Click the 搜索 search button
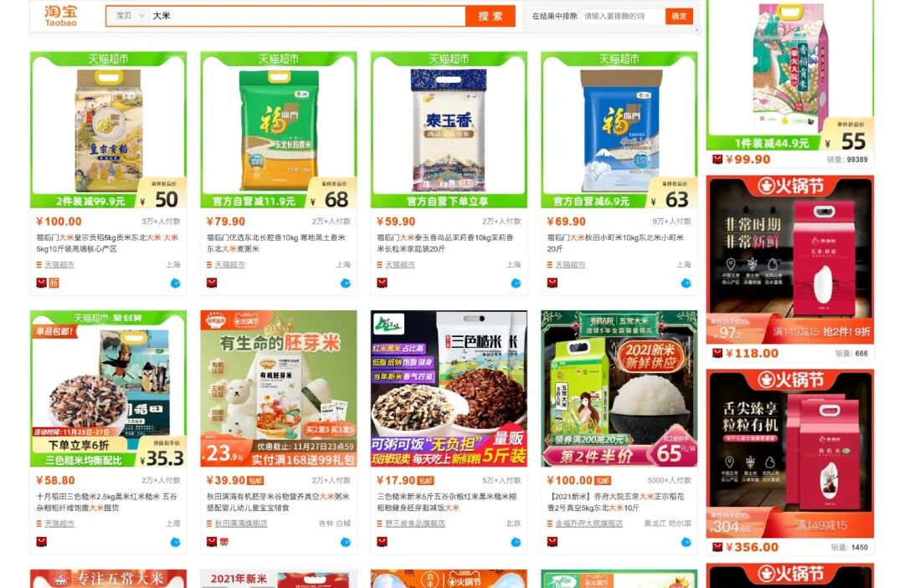This screenshot has height=588, width=904. click(490, 16)
